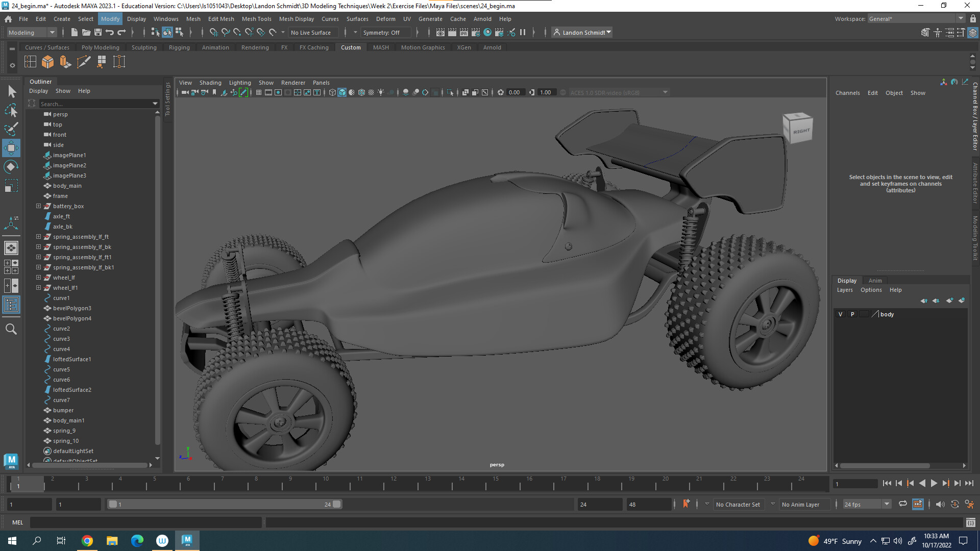The width and height of the screenshot is (980, 551).
Task: Toggle visibility of the body display layer
Action: tap(840, 314)
